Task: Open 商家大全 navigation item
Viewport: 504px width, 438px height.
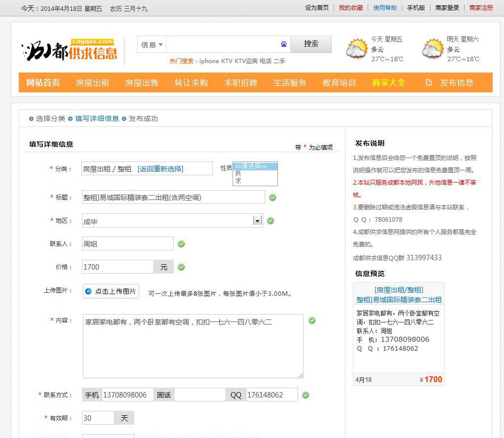Action: pos(388,82)
